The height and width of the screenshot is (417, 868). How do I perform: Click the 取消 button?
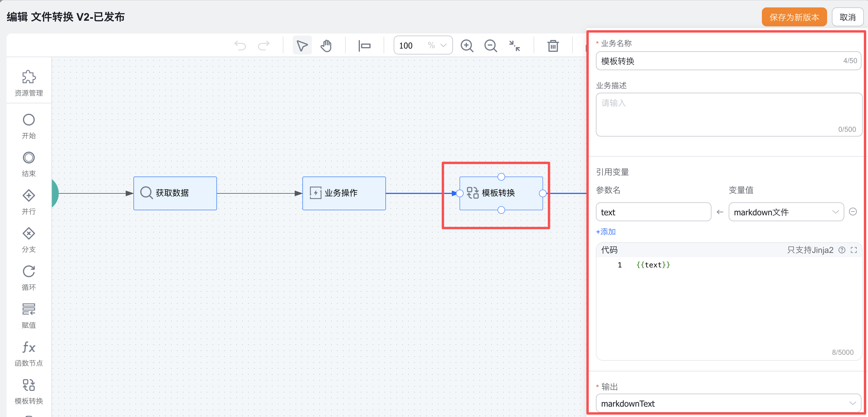pyautogui.click(x=847, y=17)
